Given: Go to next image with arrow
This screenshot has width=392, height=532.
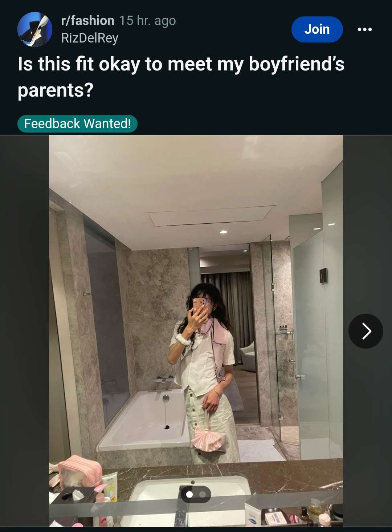Looking at the screenshot, I should coord(366,331).
